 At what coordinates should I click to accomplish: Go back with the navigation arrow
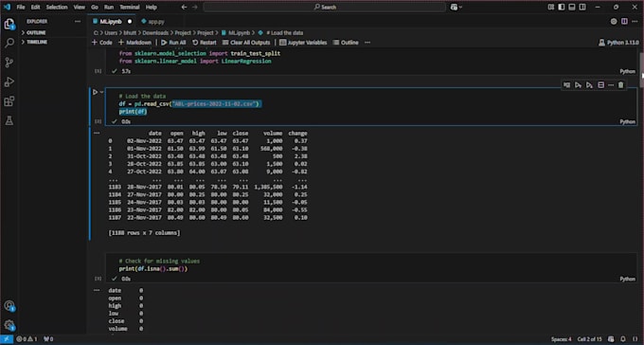184,7
